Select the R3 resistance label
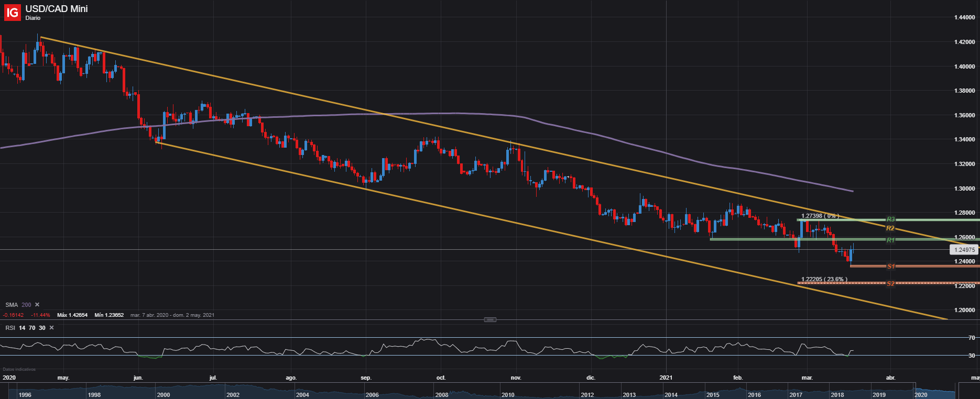The height and width of the screenshot is (399, 980). (890, 219)
